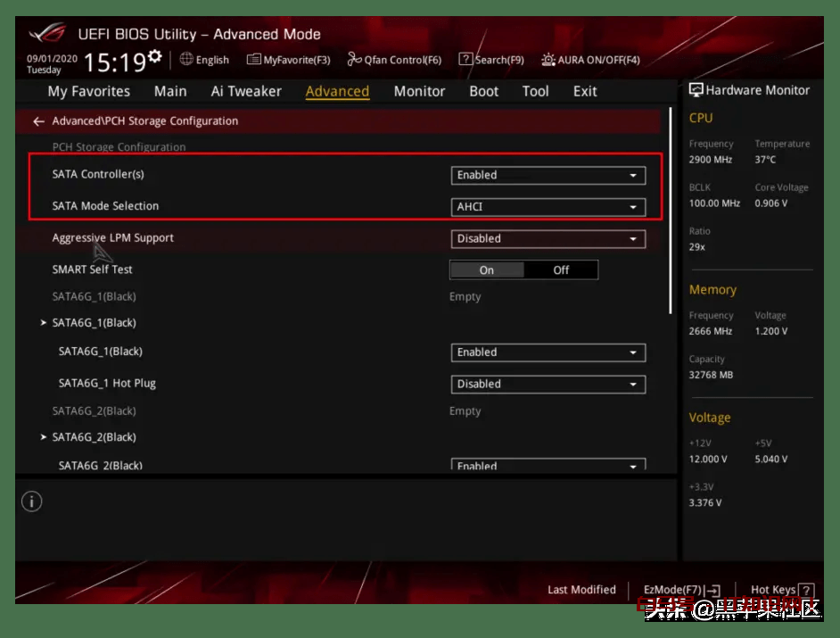Viewport: 840px width, 638px height.
Task: Expand the first SATA6G_1(Black) submenu entry
Action: coord(94,323)
